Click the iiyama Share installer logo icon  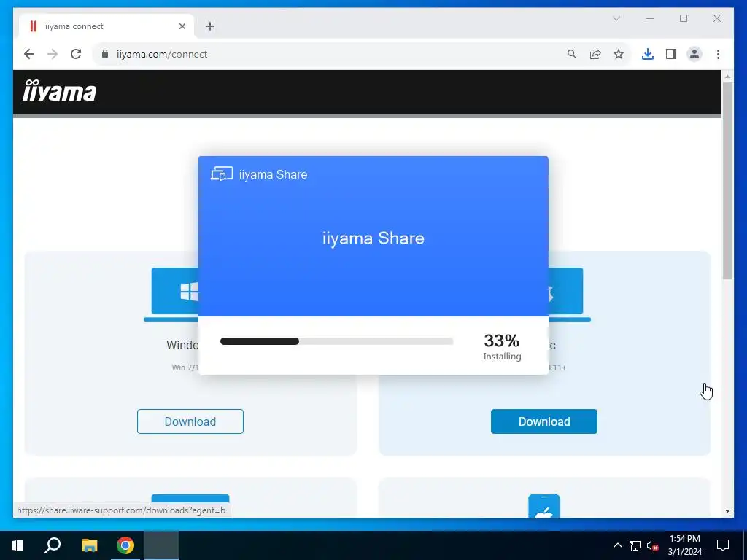(222, 174)
